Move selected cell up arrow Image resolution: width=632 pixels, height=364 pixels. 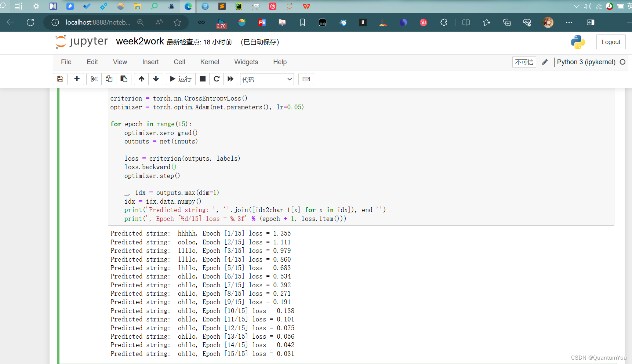coord(141,79)
